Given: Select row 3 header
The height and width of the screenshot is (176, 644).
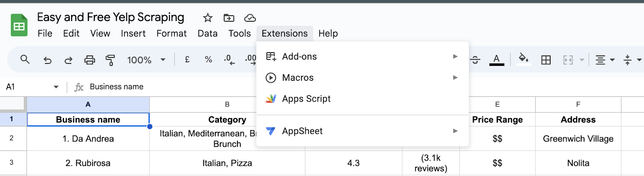Looking at the screenshot, I should tap(13, 163).
